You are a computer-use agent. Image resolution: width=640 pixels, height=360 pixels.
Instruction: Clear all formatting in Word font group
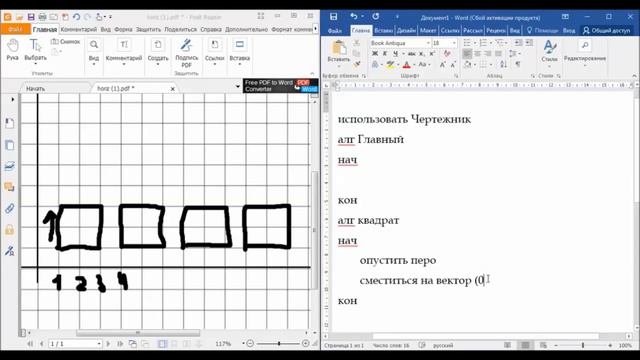447,53
